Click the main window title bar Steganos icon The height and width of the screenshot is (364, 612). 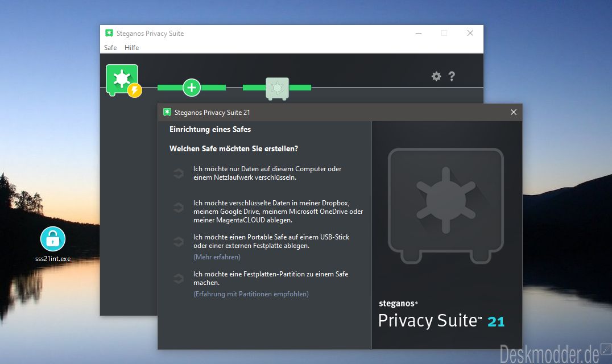tap(109, 33)
